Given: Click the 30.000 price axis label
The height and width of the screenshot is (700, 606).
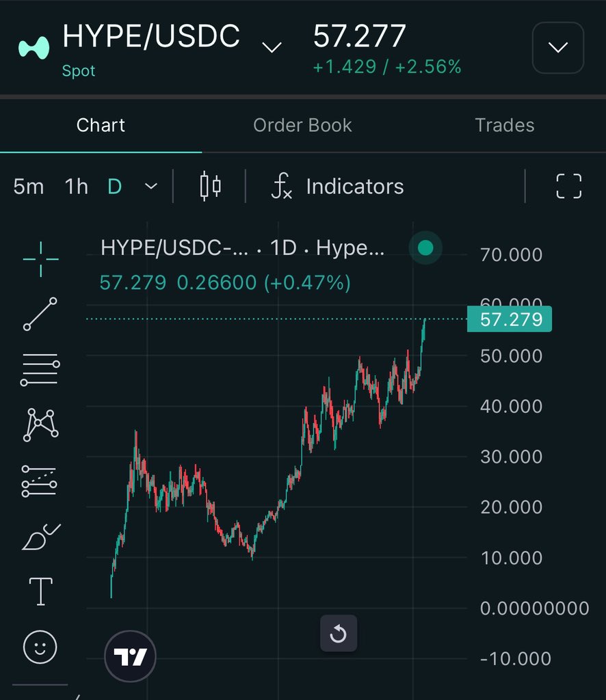Looking at the screenshot, I should tap(512, 457).
